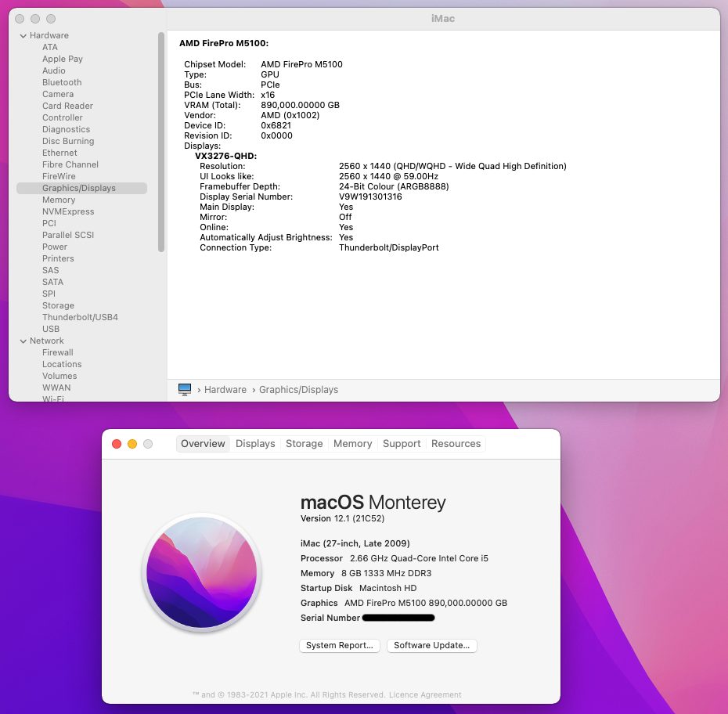This screenshot has width=728, height=714.
Task: Click the Device ID value 0x6821
Action: click(276, 125)
